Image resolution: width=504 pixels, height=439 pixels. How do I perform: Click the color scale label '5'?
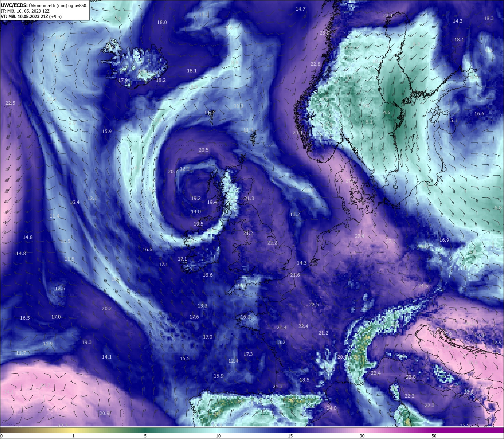(145, 436)
